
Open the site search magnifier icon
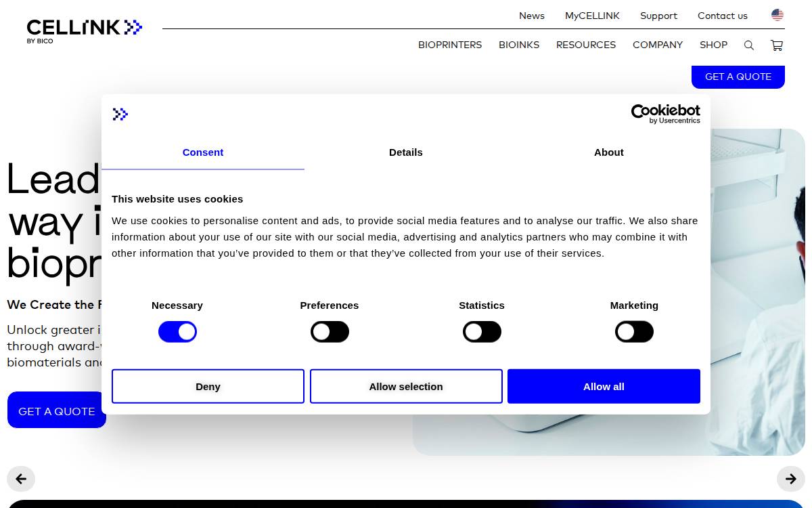coord(749,45)
